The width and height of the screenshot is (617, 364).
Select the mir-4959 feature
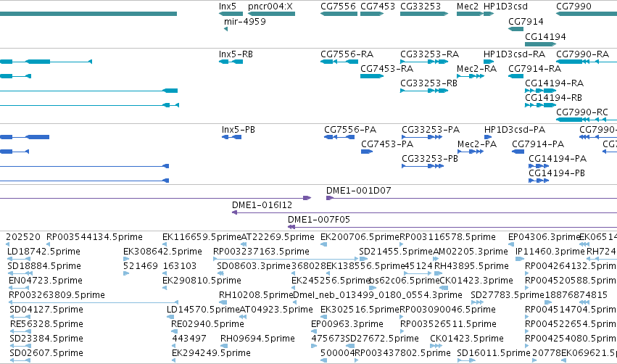point(226,29)
